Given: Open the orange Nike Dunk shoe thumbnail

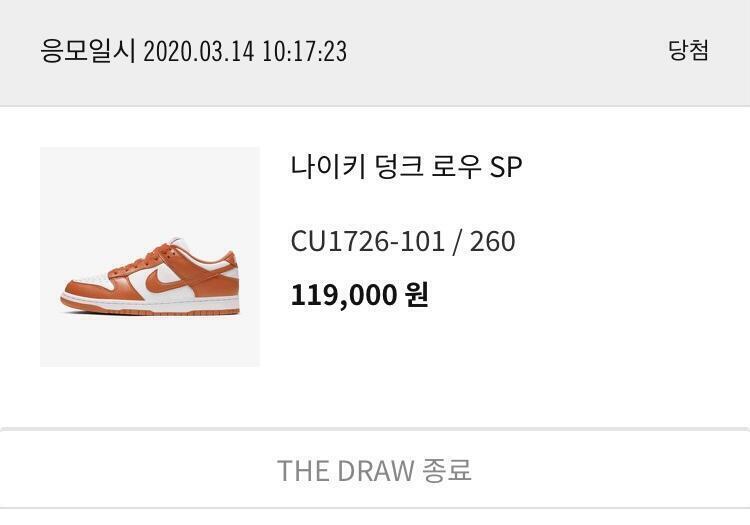Looking at the screenshot, I should [x=150, y=257].
